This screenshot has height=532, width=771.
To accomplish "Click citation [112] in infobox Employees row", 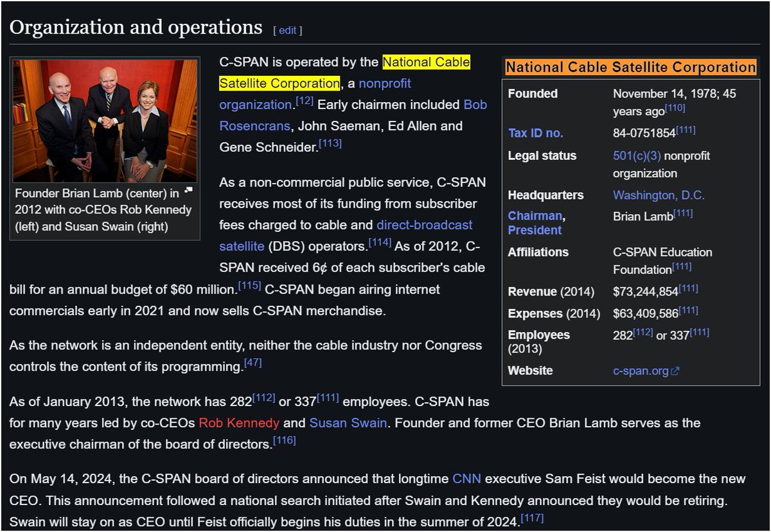I will click(642, 332).
